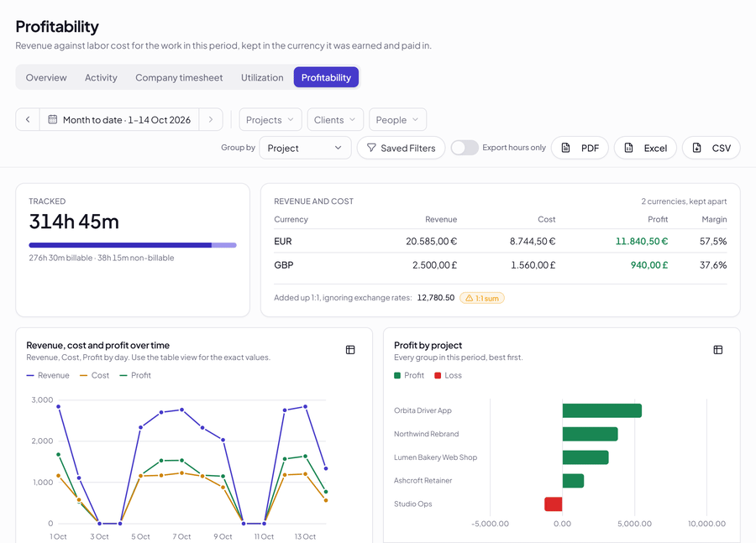756x543 pixels.
Task: Click the billable hours progress bar
Action: [x=133, y=245]
